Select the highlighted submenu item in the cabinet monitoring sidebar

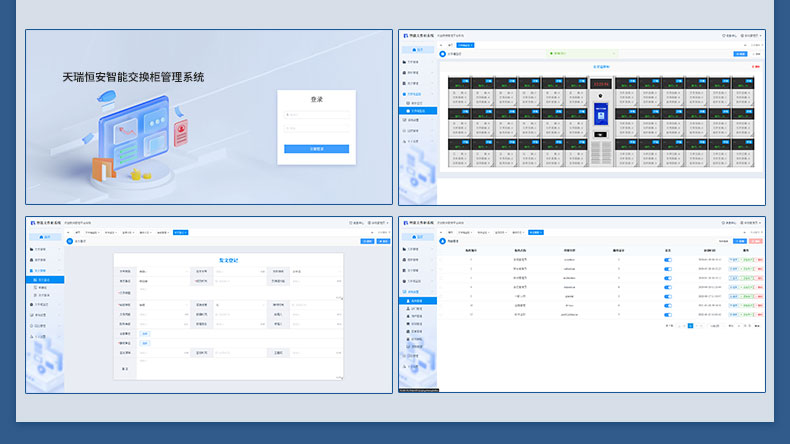pyautogui.click(x=418, y=111)
